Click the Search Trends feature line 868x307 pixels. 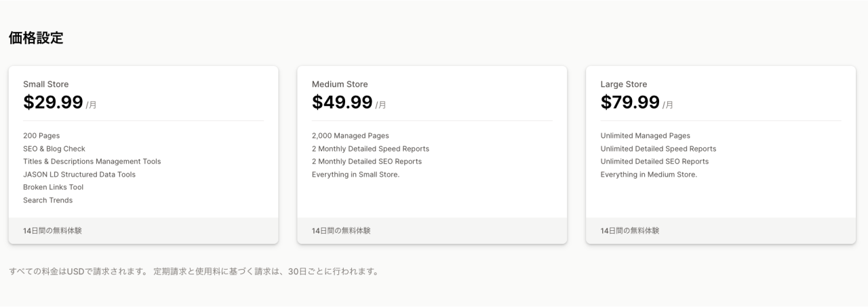pyautogui.click(x=47, y=200)
